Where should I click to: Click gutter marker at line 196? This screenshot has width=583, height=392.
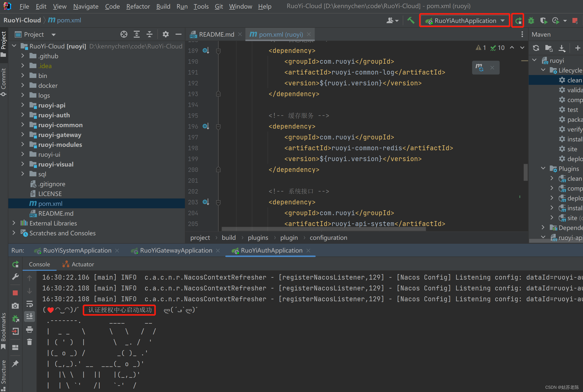point(206,126)
